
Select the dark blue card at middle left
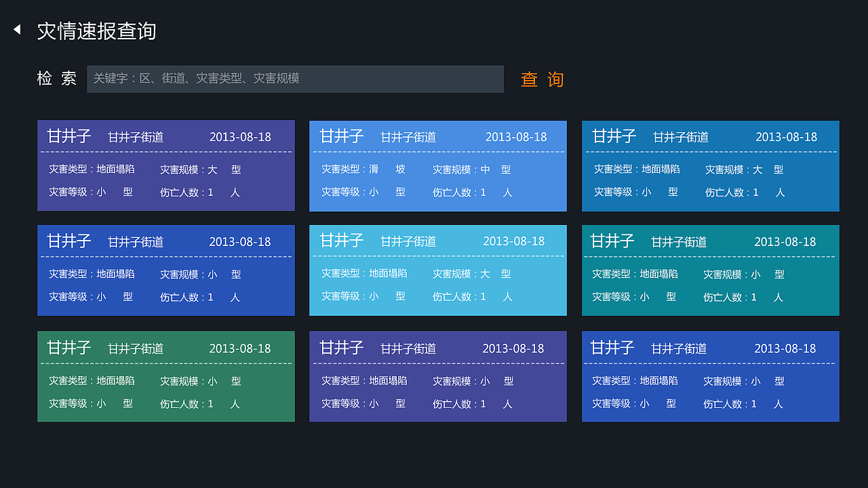click(x=166, y=270)
